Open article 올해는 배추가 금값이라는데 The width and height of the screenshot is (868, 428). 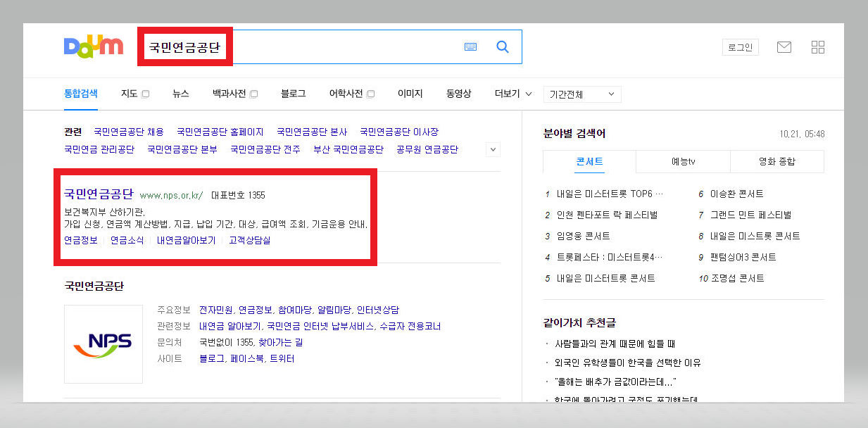(615, 382)
